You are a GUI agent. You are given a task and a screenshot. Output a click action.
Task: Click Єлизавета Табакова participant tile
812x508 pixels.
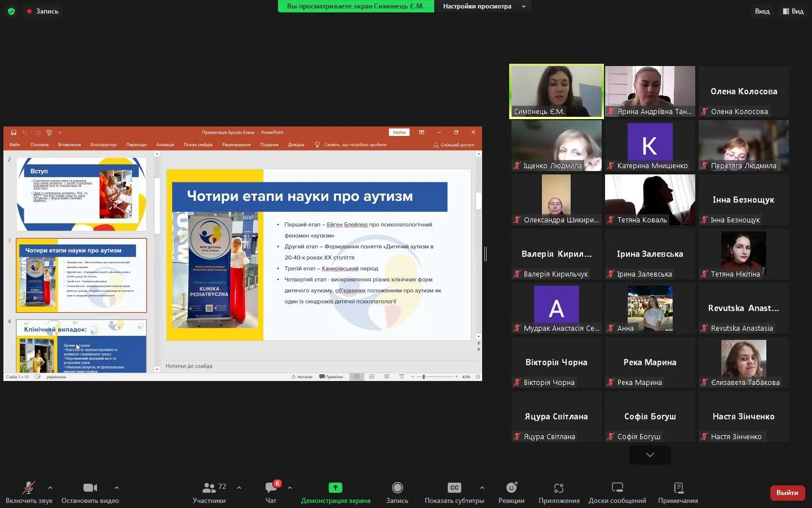click(x=744, y=362)
